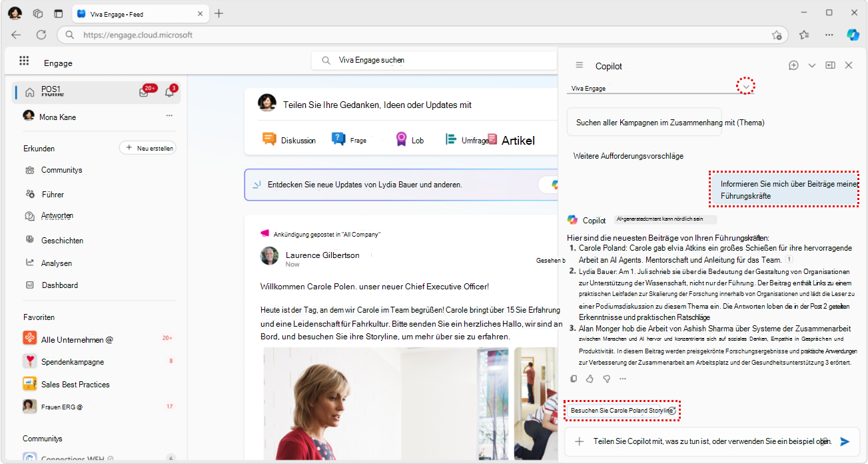868x464 pixels.
Task: Close the Copilot panel
Action: [x=849, y=65]
